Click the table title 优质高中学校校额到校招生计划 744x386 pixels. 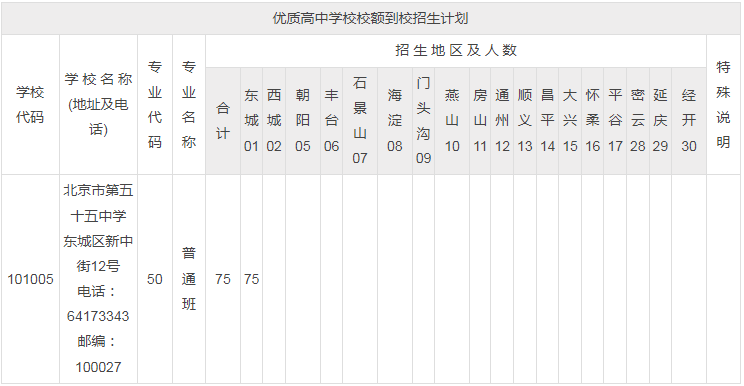click(x=371, y=18)
